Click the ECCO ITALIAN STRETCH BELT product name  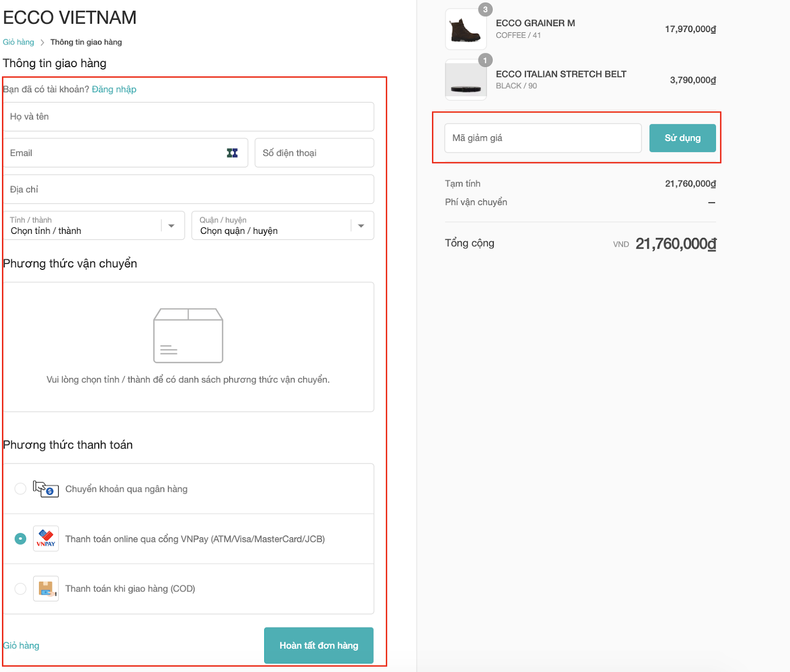coord(561,74)
